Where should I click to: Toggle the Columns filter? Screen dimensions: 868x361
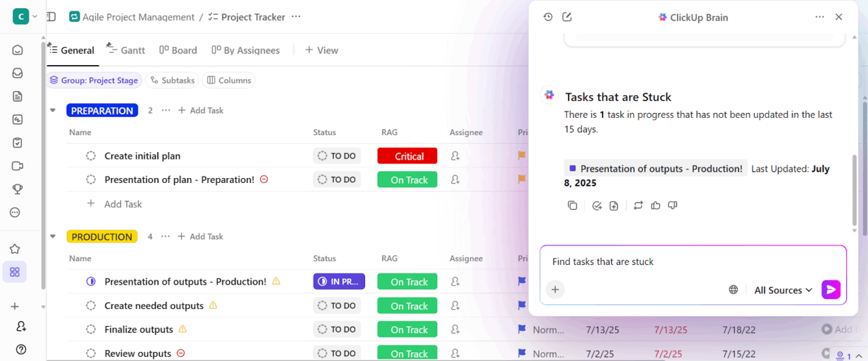point(229,80)
